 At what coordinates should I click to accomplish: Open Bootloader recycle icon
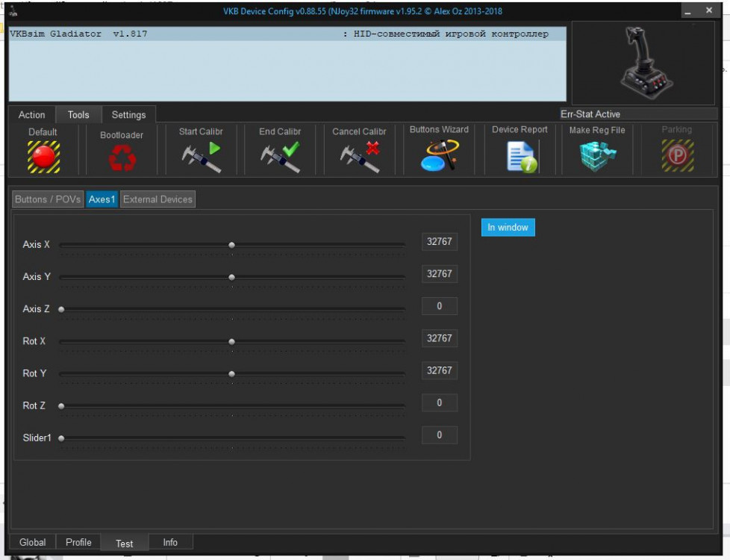tap(122, 158)
